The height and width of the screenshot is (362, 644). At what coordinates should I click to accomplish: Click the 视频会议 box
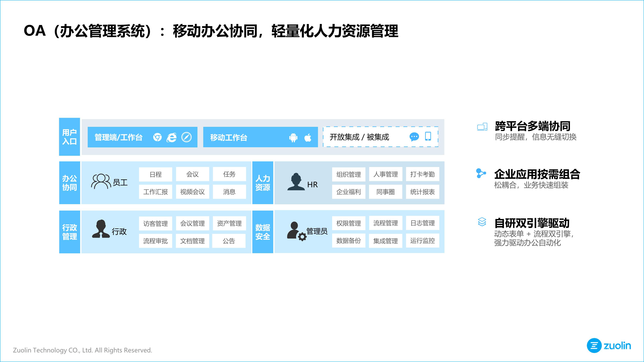pos(192,192)
